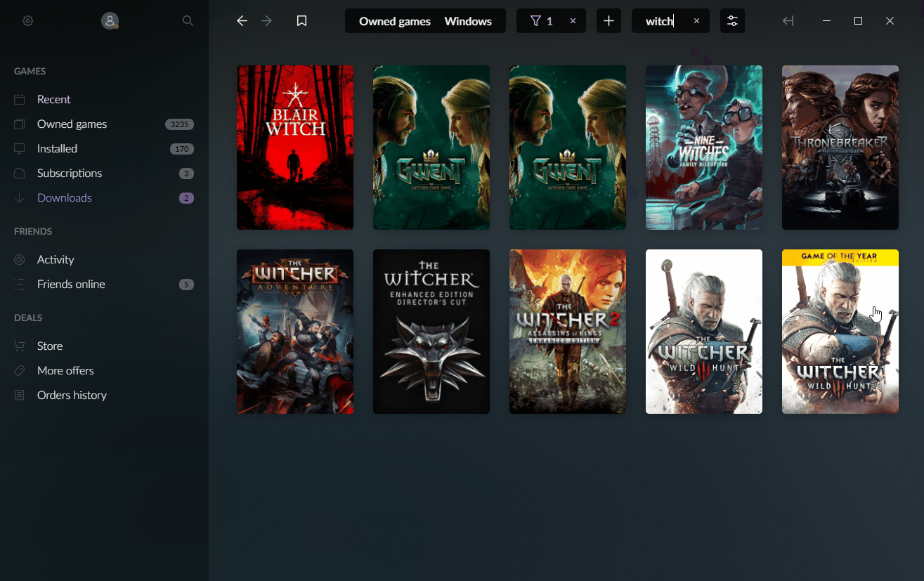Screen dimensions: 924x581
Task: Open the Blair Witch game cover
Action: click(295, 148)
